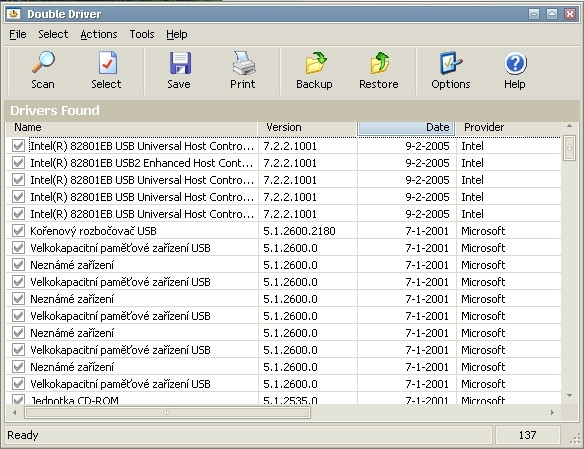This screenshot has height=449, width=584.
Task: Click the Provider column header
Action: pyautogui.click(x=508, y=128)
